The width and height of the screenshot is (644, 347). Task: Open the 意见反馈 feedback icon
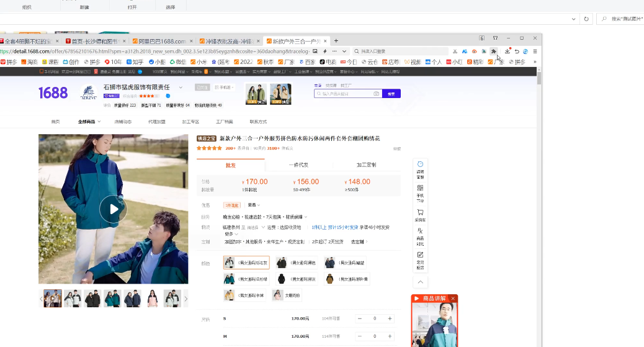pos(420,258)
